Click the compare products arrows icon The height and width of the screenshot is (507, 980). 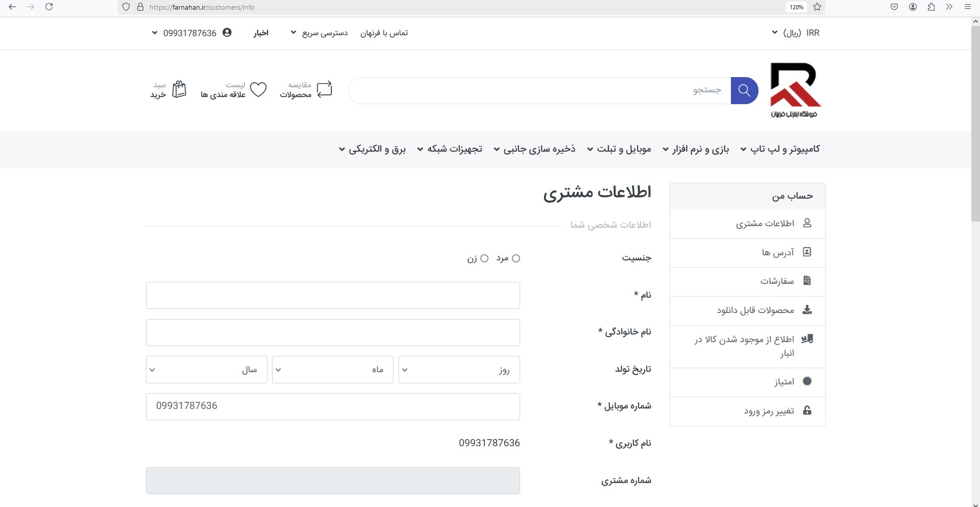[324, 90]
